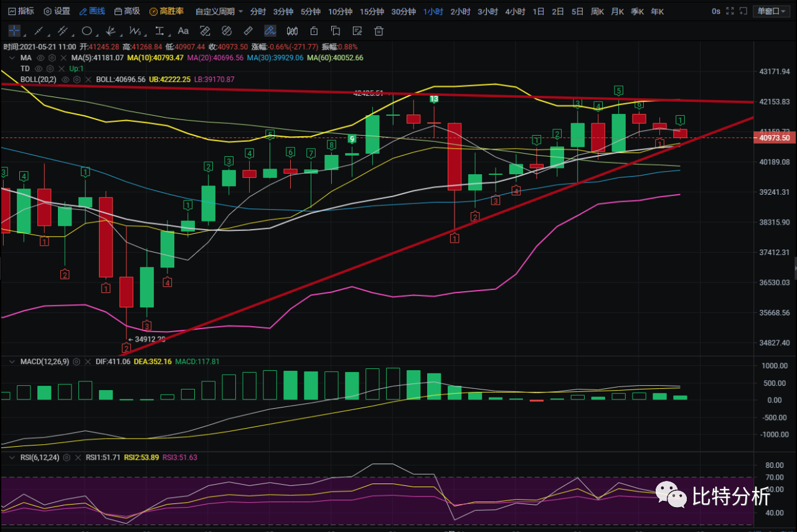The width and height of the screenshot is (797, 532).
Task: Select the ruler measurement tool
Action: tap(248, 30)
